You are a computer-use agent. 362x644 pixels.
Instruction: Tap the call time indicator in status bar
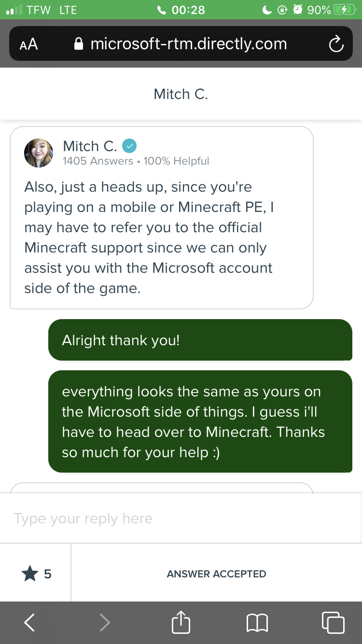click(181, 10)
